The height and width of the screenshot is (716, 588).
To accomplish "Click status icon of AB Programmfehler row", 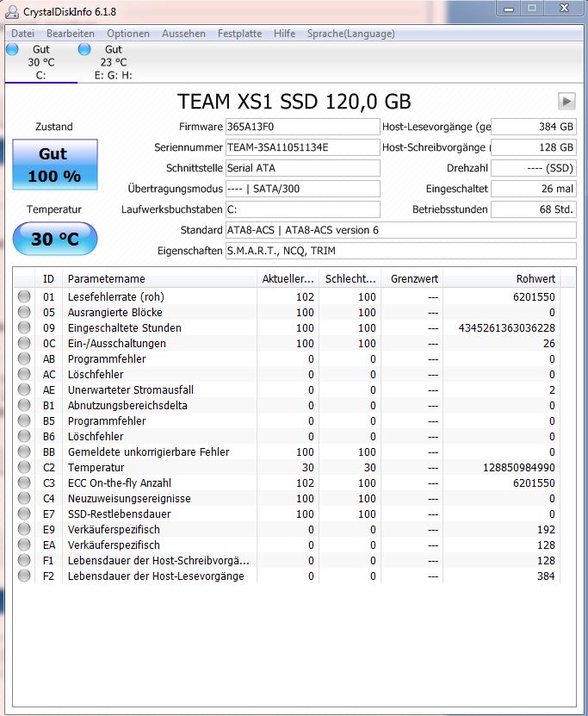I will 24,358.
